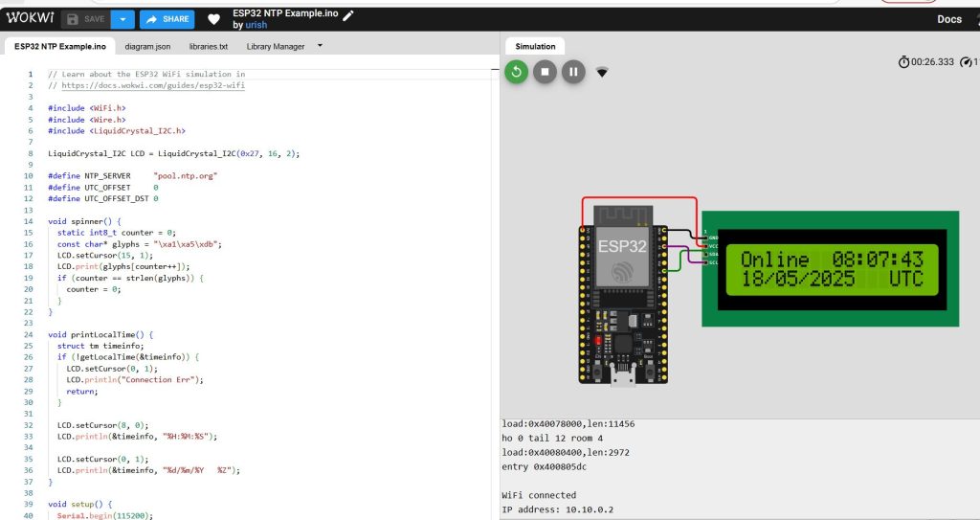Screen dimensions: 980x520
Task: Click line number 14 in the gutter
Action: pos(28,221)
